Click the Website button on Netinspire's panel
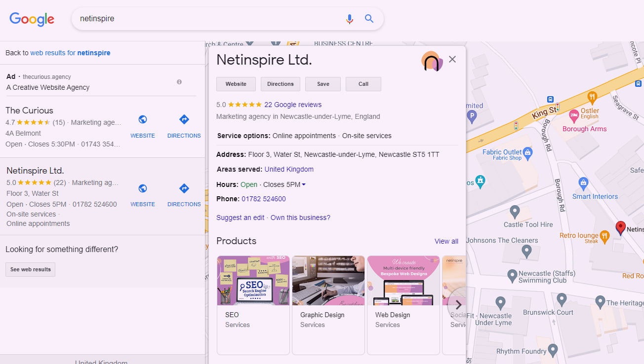The width and height of the screenshot is (644, 364). (236, 84)
